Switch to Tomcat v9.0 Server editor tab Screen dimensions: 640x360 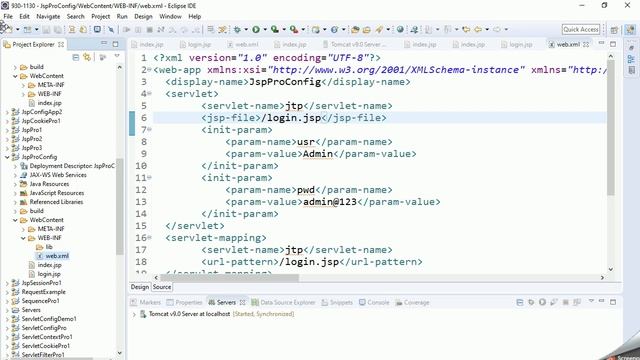pyautogui.click(x=354, y=44)
